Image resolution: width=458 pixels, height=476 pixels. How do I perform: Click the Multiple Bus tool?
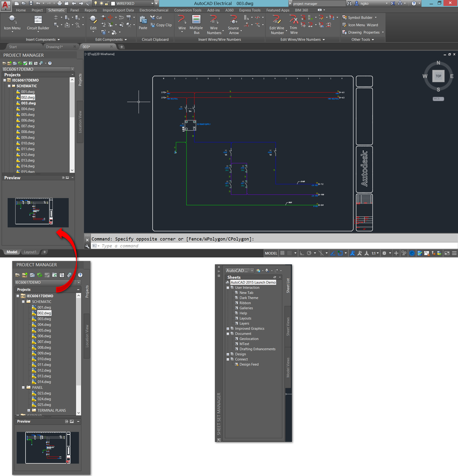(x=196, y=24)
